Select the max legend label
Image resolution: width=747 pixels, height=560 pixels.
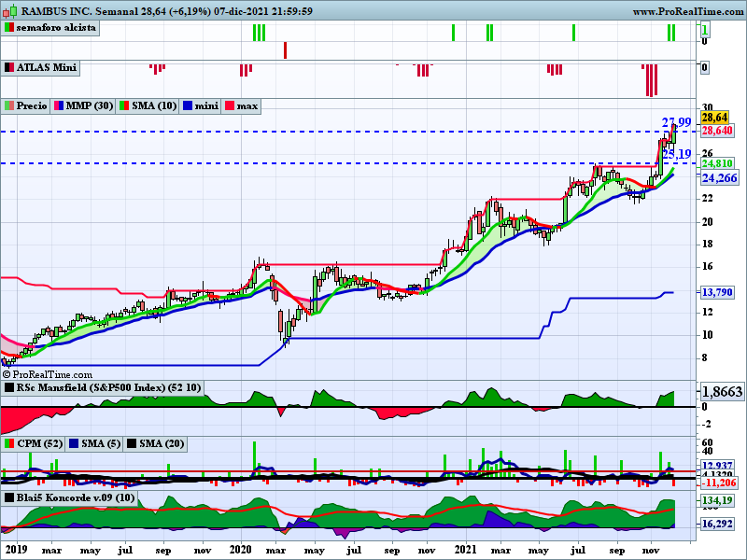pos(247,105)
